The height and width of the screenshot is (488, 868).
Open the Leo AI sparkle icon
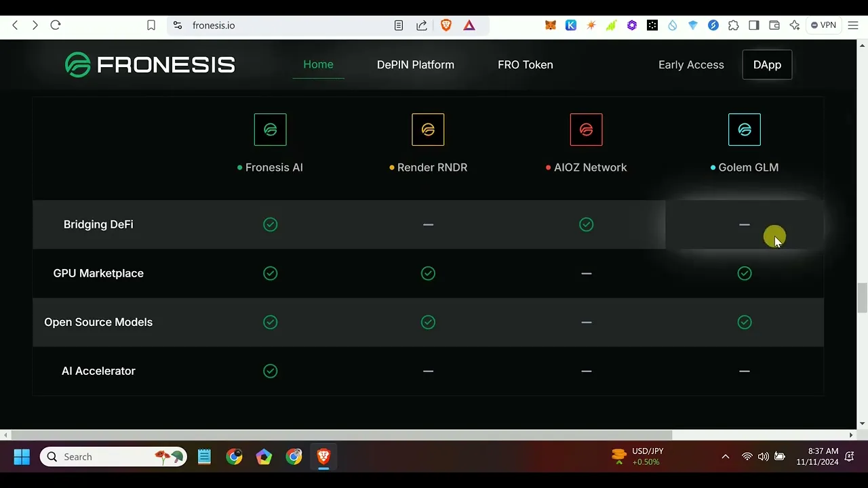click(x=795, y=25)
